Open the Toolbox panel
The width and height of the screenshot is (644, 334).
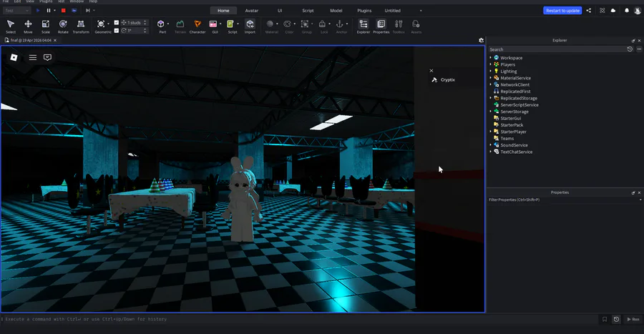[399, 26]
